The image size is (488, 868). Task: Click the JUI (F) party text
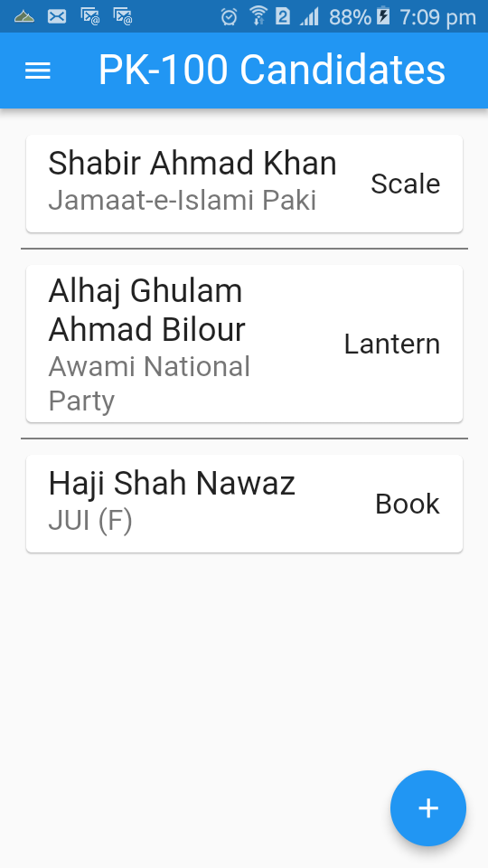click(90, 521)
